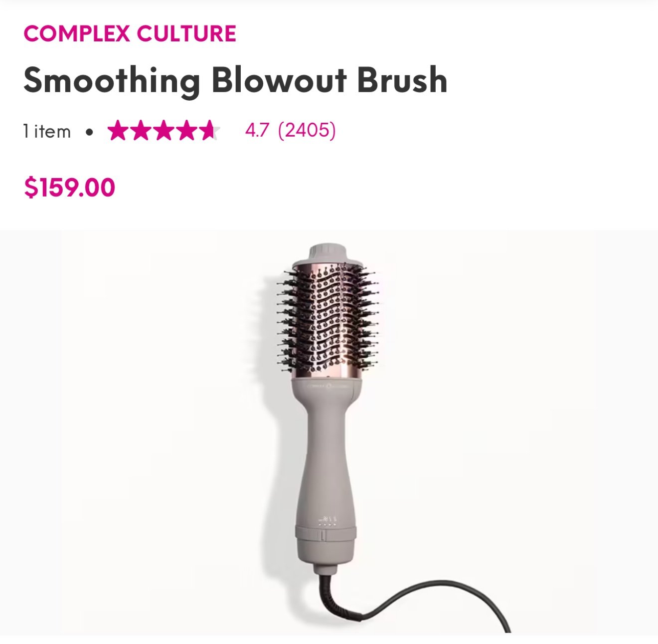This screenshot has width=658, height=644.
Task: Click the ridged switch ring at handle base
Action: click(x=327, y=536)
